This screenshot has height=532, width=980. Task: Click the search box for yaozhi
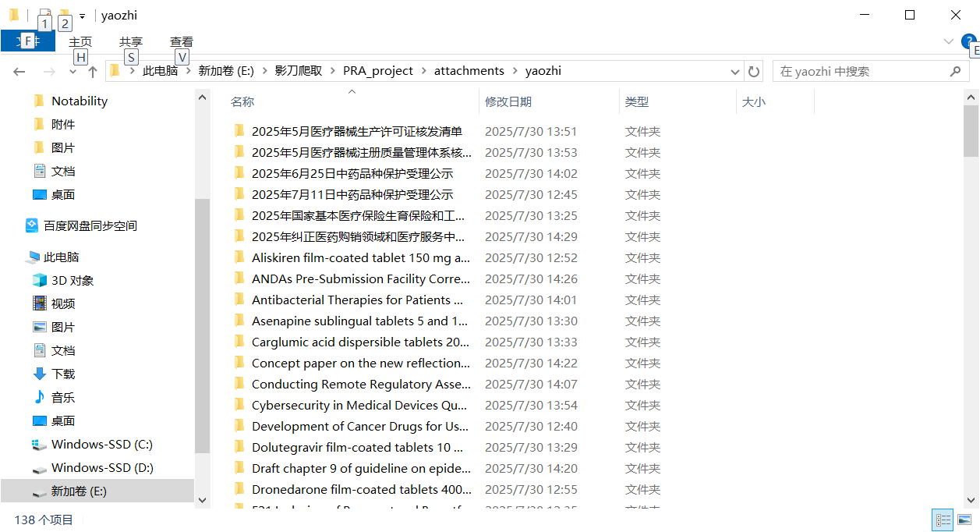point(861,71)
